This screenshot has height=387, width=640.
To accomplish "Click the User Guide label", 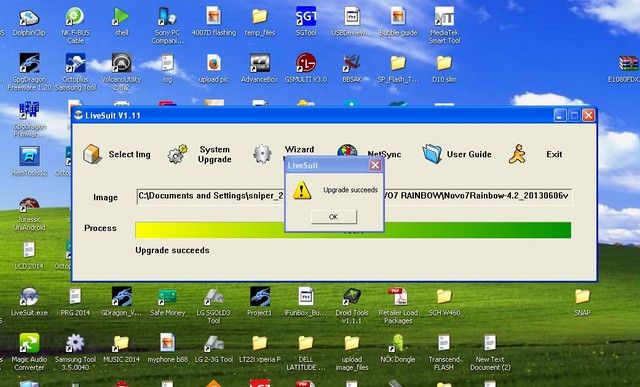I will (469, 154).
